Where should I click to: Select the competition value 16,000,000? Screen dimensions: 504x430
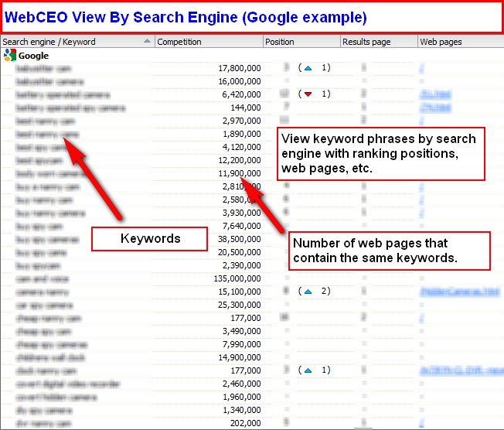(x=240, y=81)
